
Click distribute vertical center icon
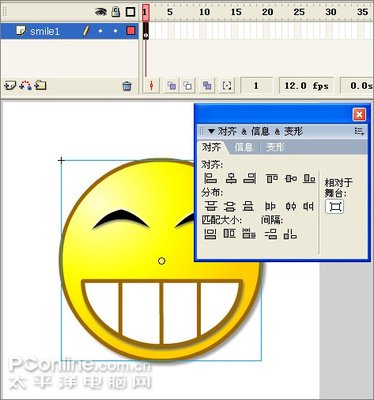pos(229,206)
